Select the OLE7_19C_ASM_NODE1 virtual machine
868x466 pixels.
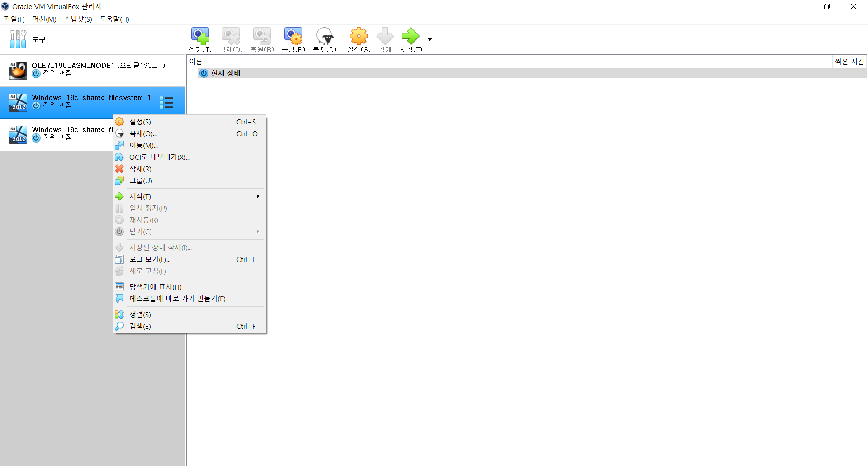92,70
